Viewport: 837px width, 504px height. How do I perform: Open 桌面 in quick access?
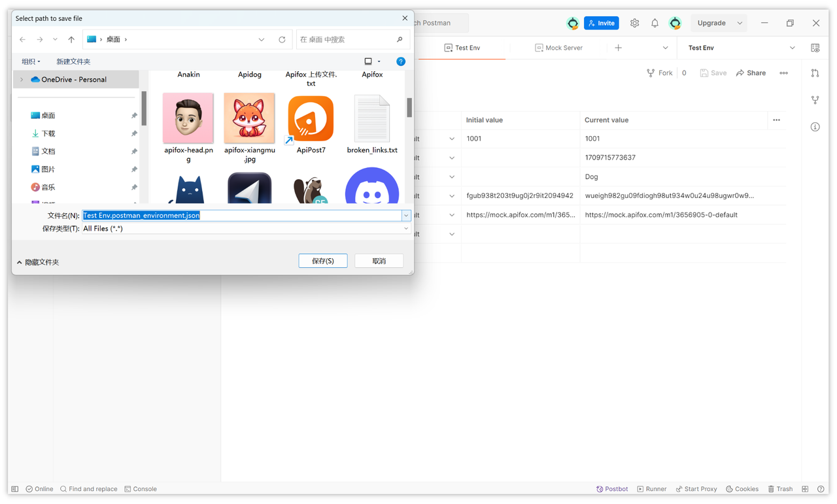(x=48, y=116)
